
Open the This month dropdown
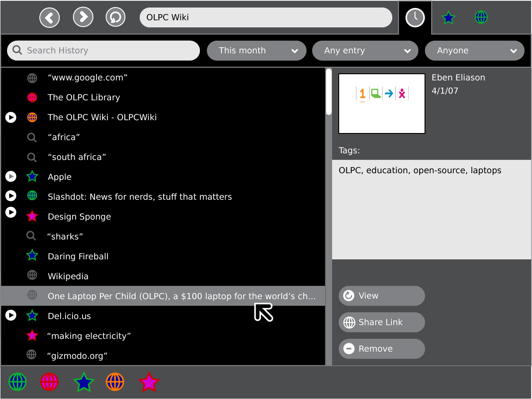(256, 51)
